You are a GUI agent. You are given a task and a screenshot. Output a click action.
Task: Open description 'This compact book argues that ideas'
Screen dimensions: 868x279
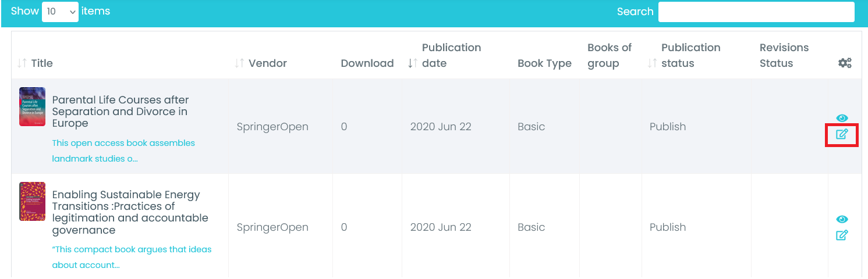132,257
